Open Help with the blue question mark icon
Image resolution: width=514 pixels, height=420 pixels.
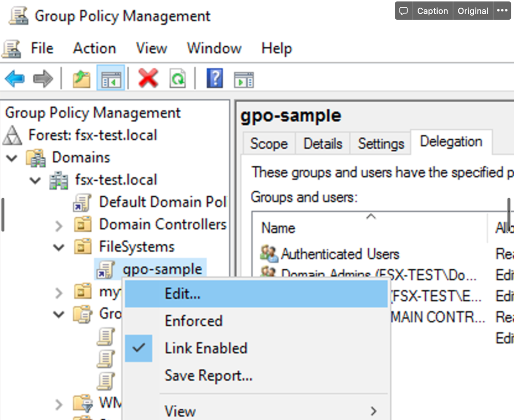215,79
